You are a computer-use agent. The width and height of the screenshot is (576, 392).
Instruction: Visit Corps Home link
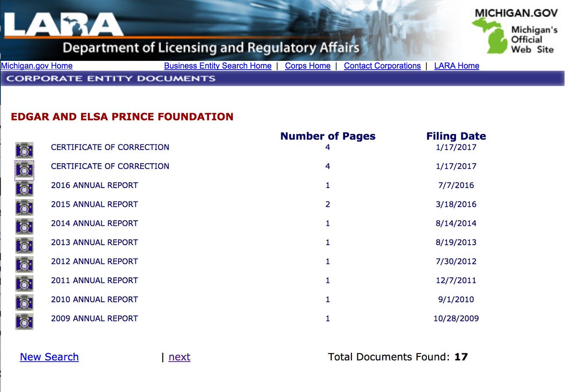pyautogui.click(x=308, y=66)
